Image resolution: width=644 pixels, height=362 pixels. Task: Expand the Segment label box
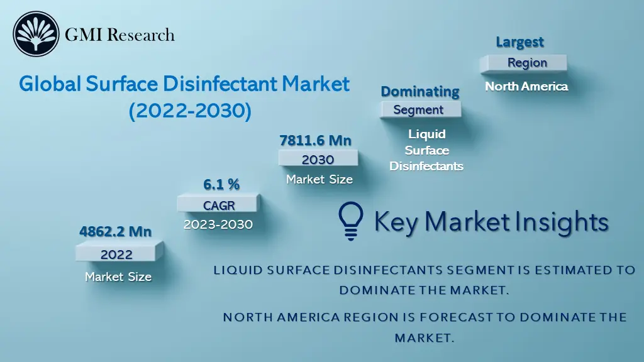point(420,109)
